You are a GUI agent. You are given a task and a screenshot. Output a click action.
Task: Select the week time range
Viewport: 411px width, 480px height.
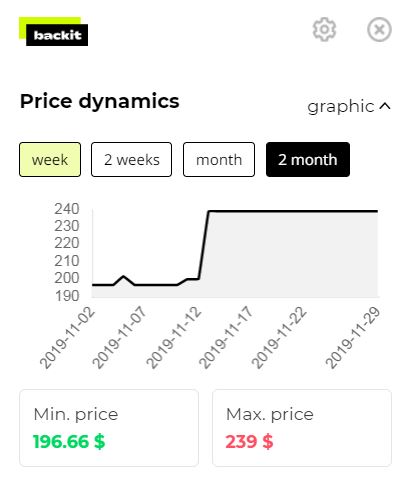point(50,160)
